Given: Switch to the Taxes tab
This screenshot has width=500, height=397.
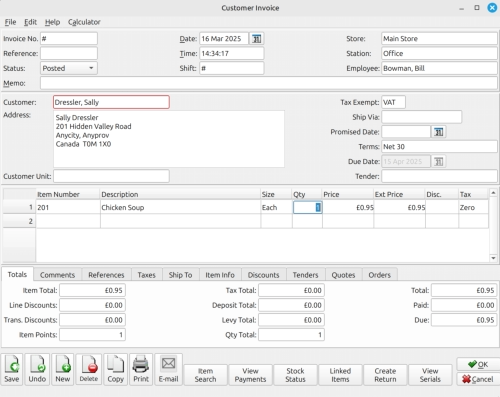Looking at the screenshot, I should [147, 275].
